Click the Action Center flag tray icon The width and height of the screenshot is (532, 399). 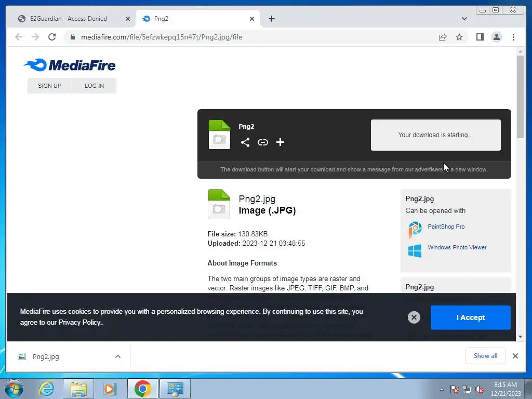[454, 389]
